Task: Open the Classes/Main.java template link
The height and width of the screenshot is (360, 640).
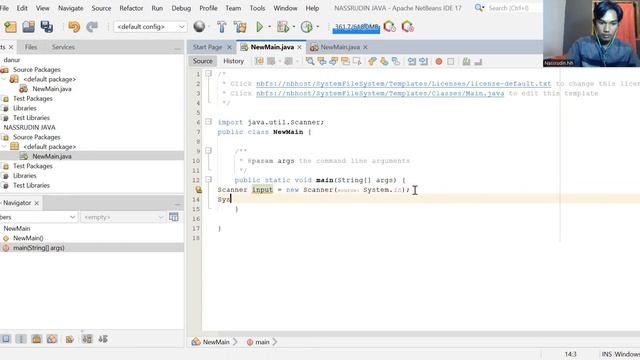Action: [380, 93]
